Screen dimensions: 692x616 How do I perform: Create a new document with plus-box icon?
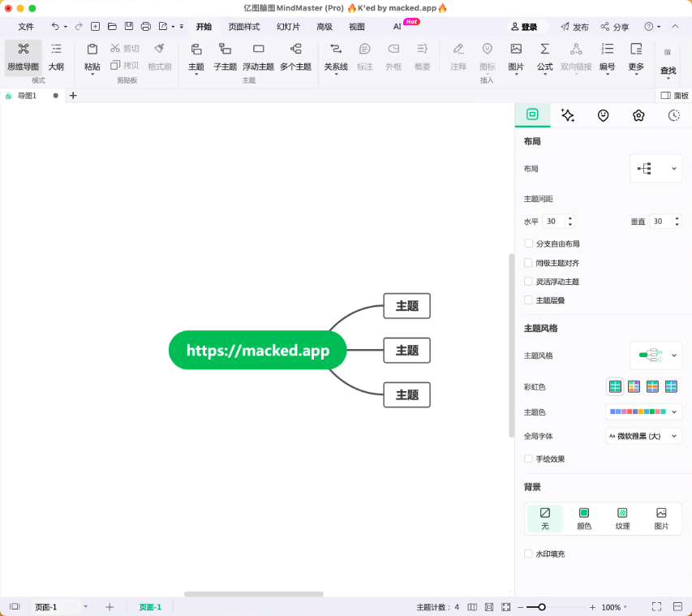(x=95, y=27)
